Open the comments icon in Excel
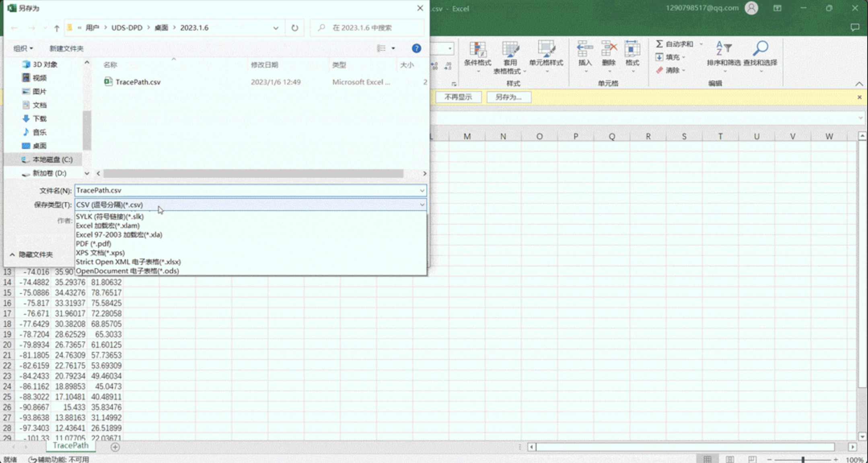Viewport: 868px width, 463px height. (x=855, y=27)
